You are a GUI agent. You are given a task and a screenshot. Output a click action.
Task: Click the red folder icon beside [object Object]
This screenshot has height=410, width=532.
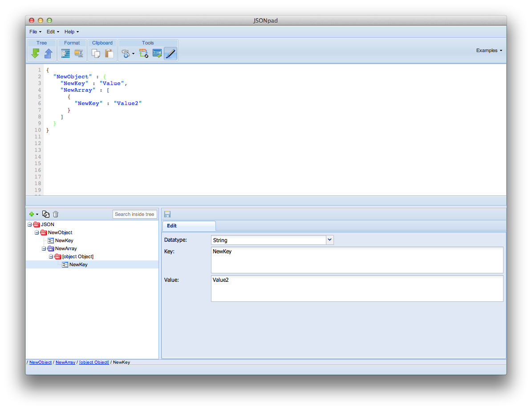(58, 256)
